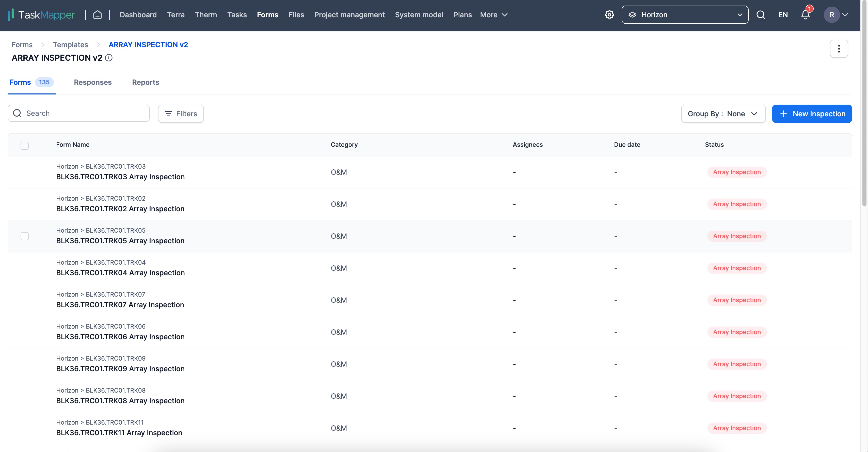Click Array Inspection status badge for TRK07

click(737, 300)
